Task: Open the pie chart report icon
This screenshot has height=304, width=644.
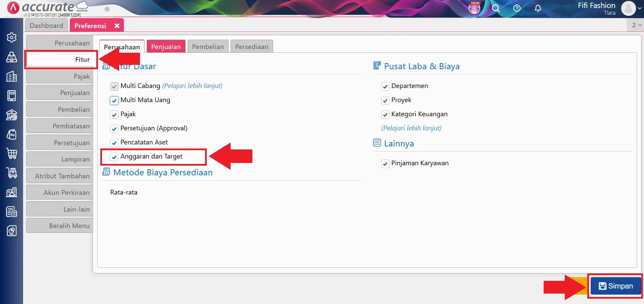Action: (x=12, y=231)
